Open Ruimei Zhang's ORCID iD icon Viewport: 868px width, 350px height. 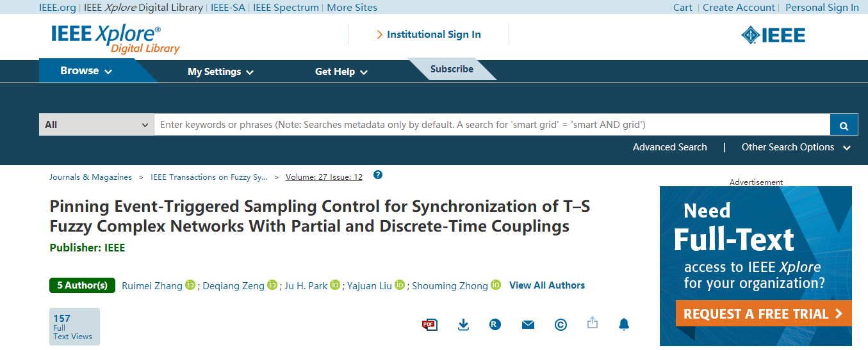coord(190,285)
